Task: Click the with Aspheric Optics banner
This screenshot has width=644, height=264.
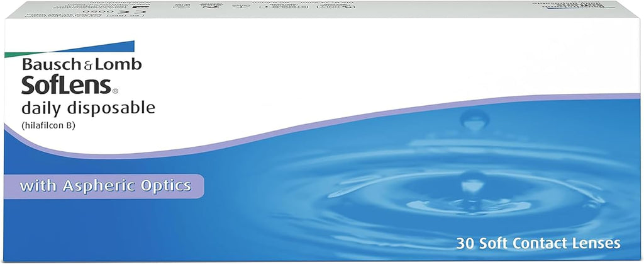Action: (104, 187)
